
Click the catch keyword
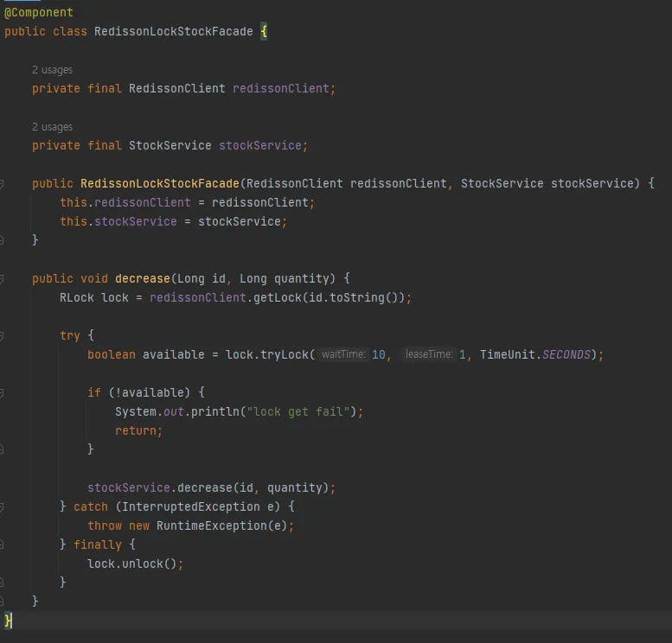(91, 506)
